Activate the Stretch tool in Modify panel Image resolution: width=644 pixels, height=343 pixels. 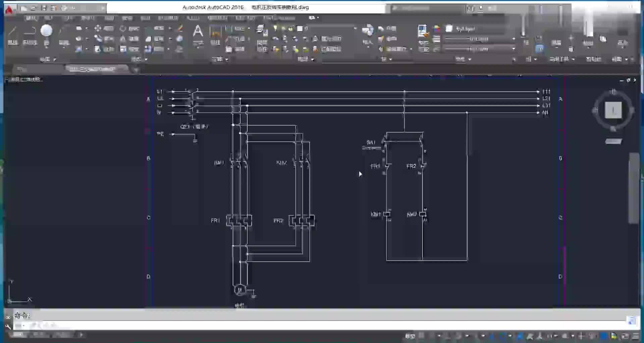point(104,49)
